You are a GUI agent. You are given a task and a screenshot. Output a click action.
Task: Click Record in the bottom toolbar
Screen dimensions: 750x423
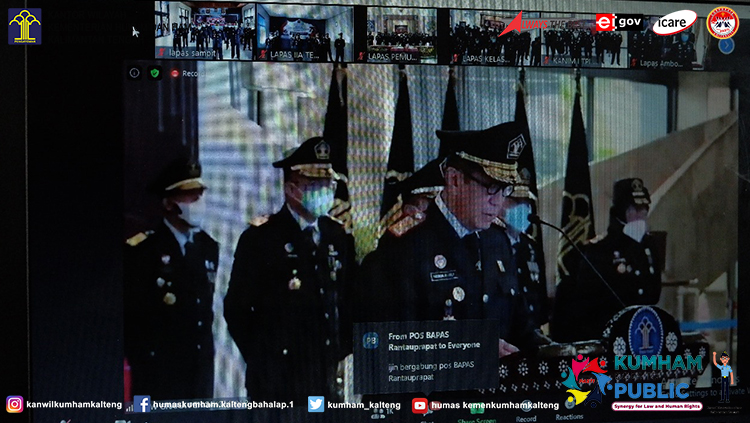[x=526, y=417]
